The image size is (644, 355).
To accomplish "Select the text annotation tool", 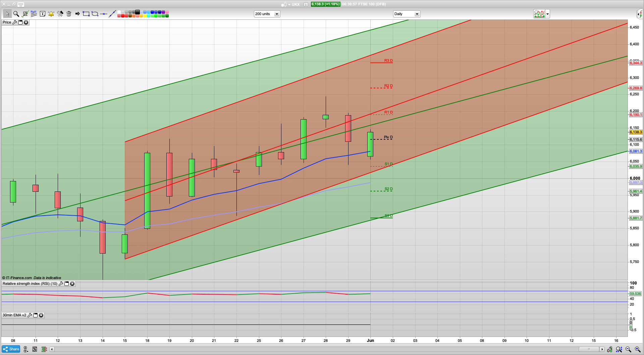I will click(43, 13).
